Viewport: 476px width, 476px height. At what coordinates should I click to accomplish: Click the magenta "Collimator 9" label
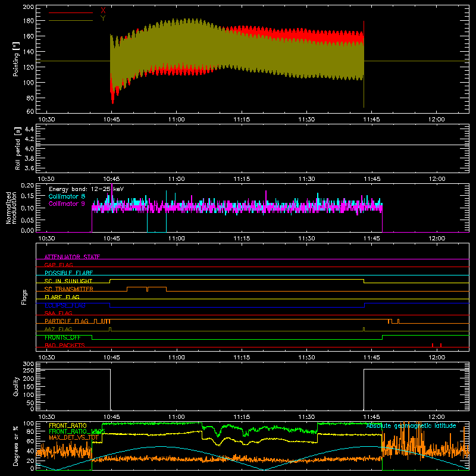(x=67, y=203)
